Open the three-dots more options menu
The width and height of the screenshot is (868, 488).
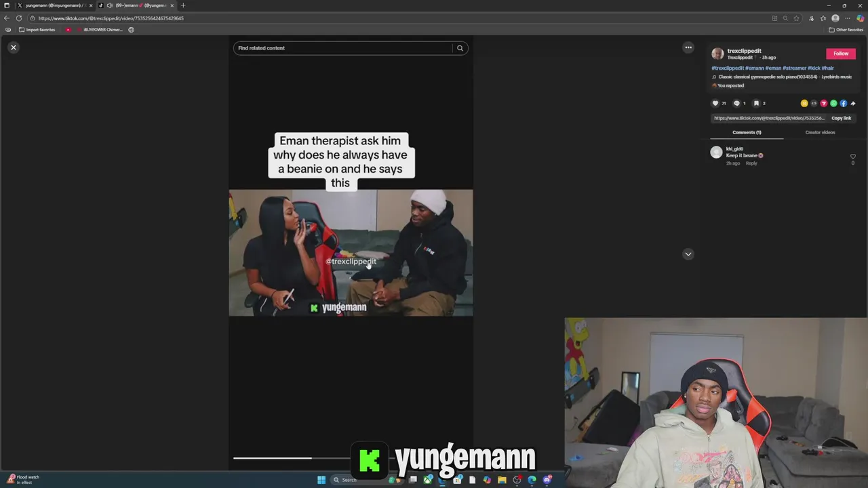(688, 47)
